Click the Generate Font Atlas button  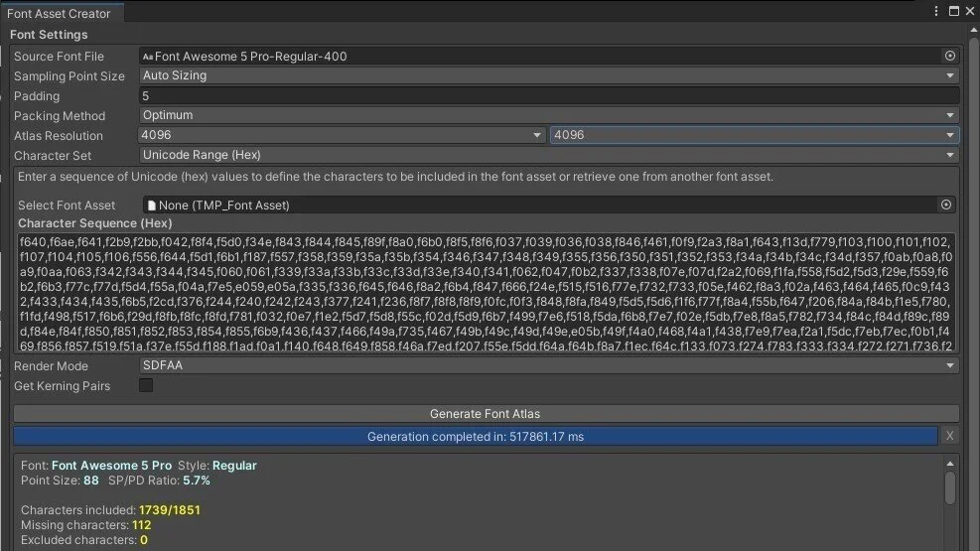486,414
